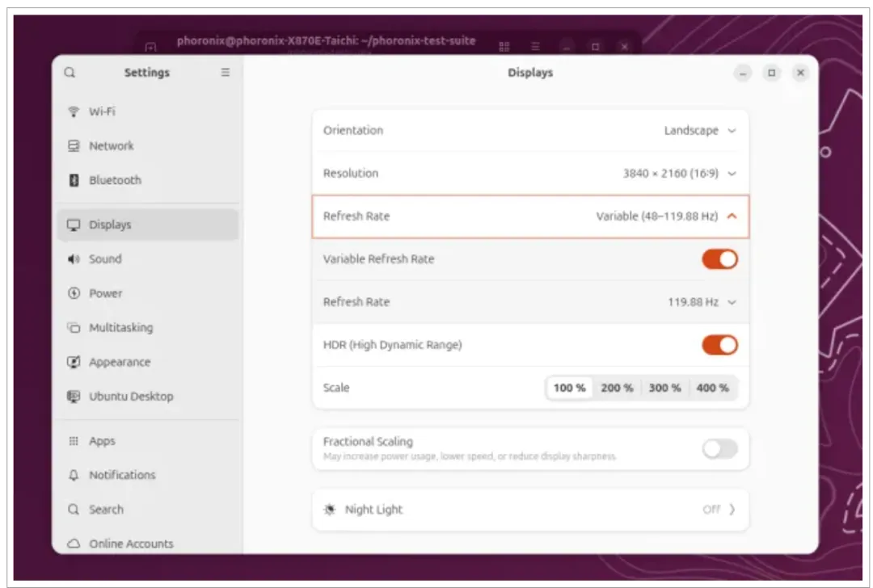Image resolution: width=873 pixels, height=588 pixels.
Task: Collapse the Refresh Rate Variable expander
Action: coord(530,216)
